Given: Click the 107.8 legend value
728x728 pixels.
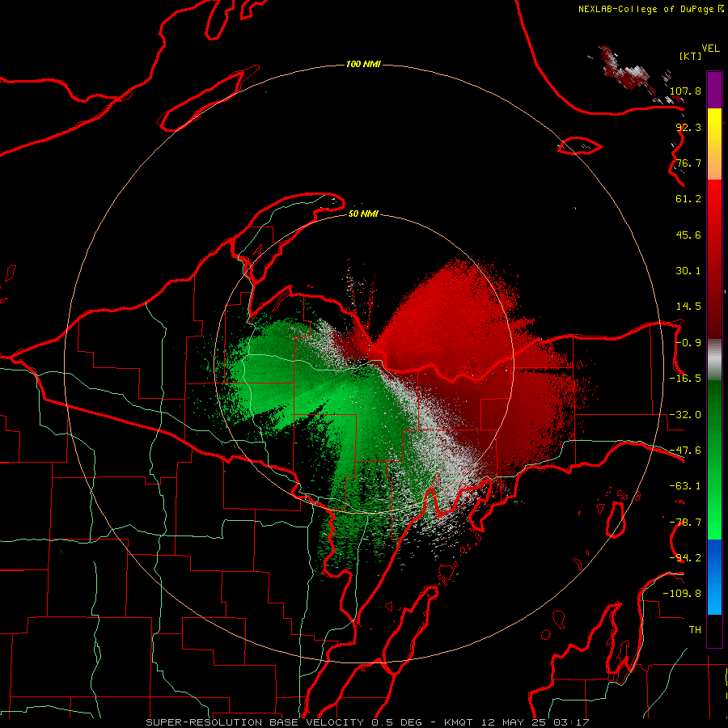Looking at the screenshot, I should [x=685, y=91].
